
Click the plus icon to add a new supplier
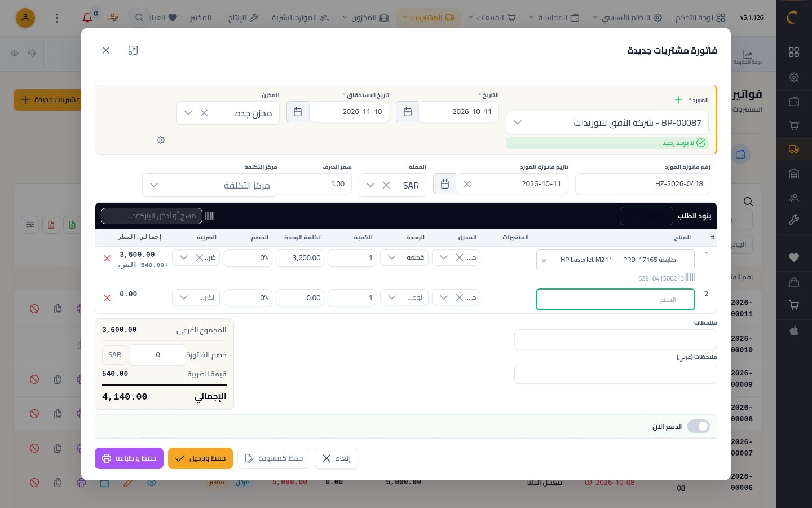point(678,100)
